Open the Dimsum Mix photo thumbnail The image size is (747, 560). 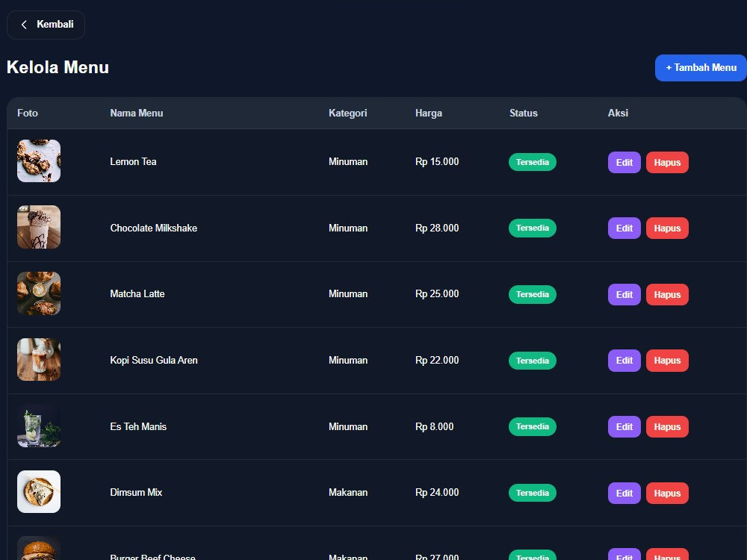click(x=39, y=492)
